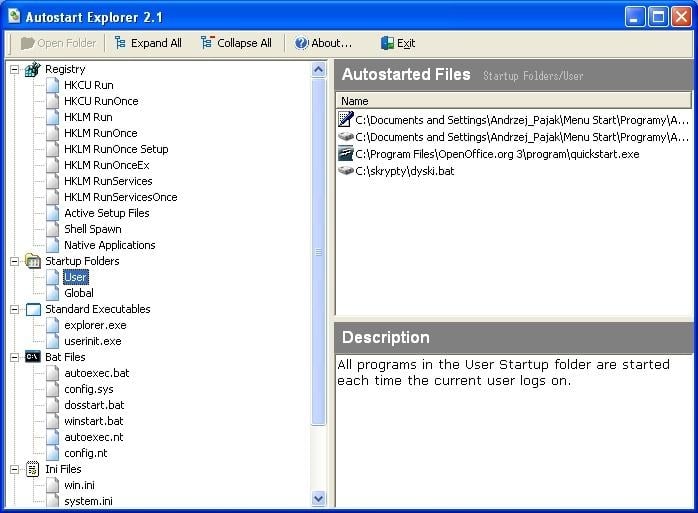Click the Bat Files command prompt icon
This screenshot has height=513, width=698.
pyautogui.click(x=33, y=357)
